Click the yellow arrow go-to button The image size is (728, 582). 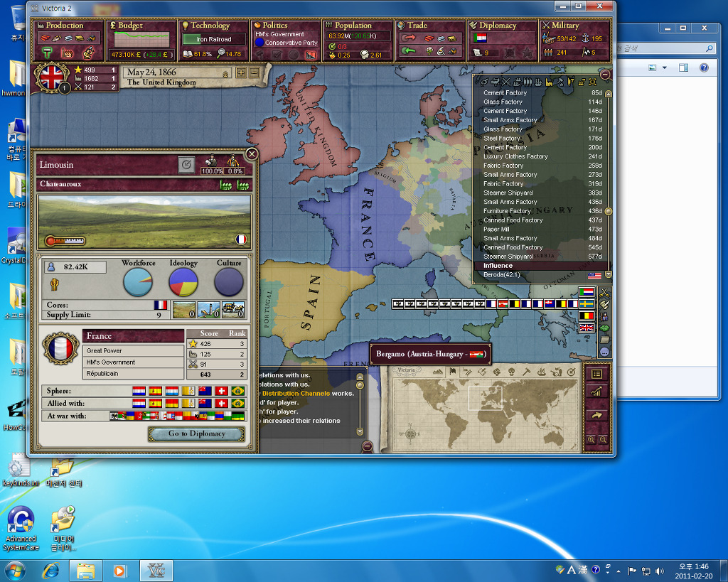tap(597, 416)
